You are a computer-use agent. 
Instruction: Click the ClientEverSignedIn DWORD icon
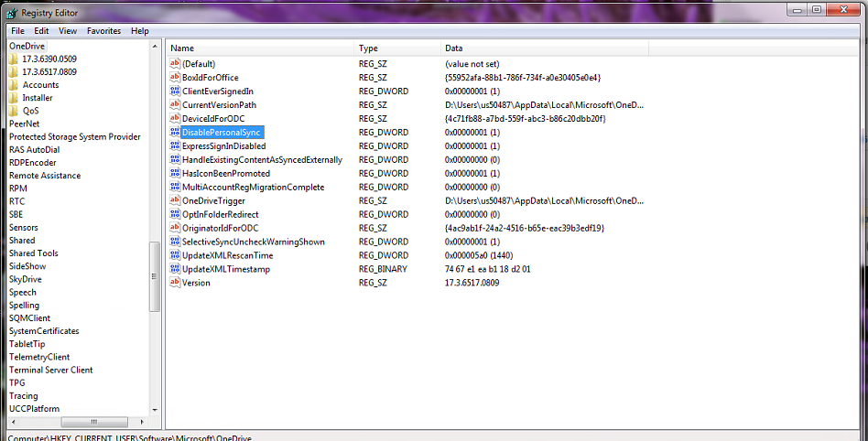(175, 91)
